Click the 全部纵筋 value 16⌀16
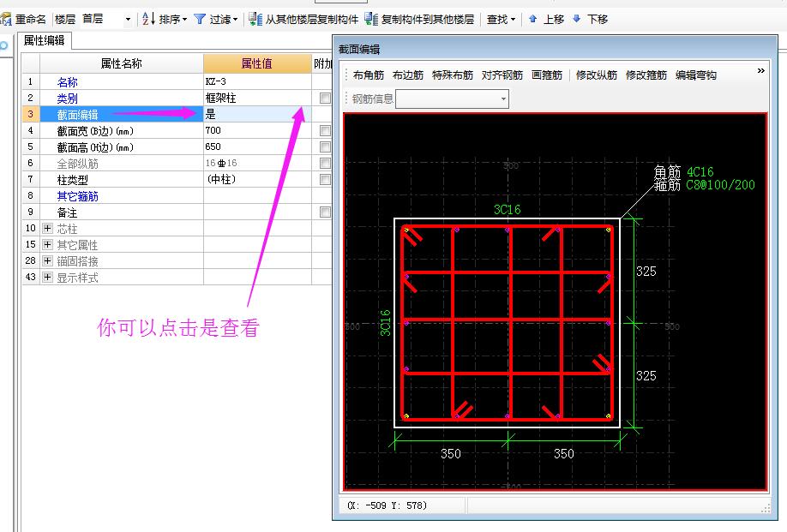The image size is (787, 532). pos(257,163)
